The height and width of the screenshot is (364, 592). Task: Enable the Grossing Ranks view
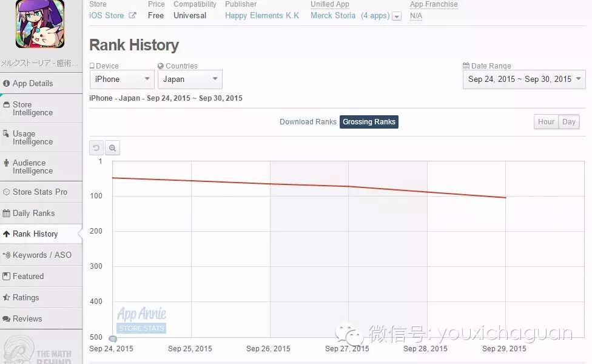click(369, 121)
